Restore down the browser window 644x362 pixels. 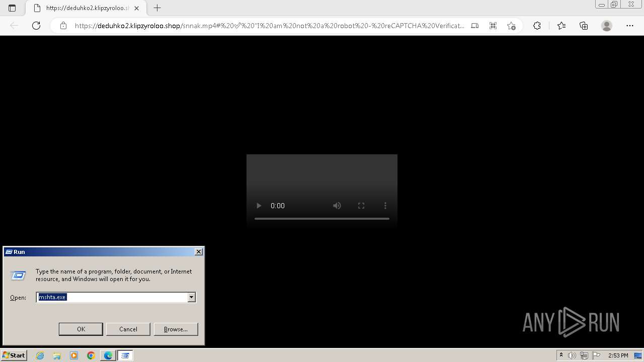pyautogui.click(x=614, y=5)
